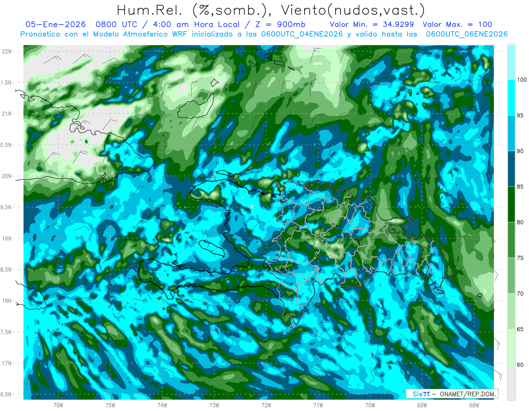532x411 pixels.
Task: Click the '90' colorbar value
Action: [520, 151]
